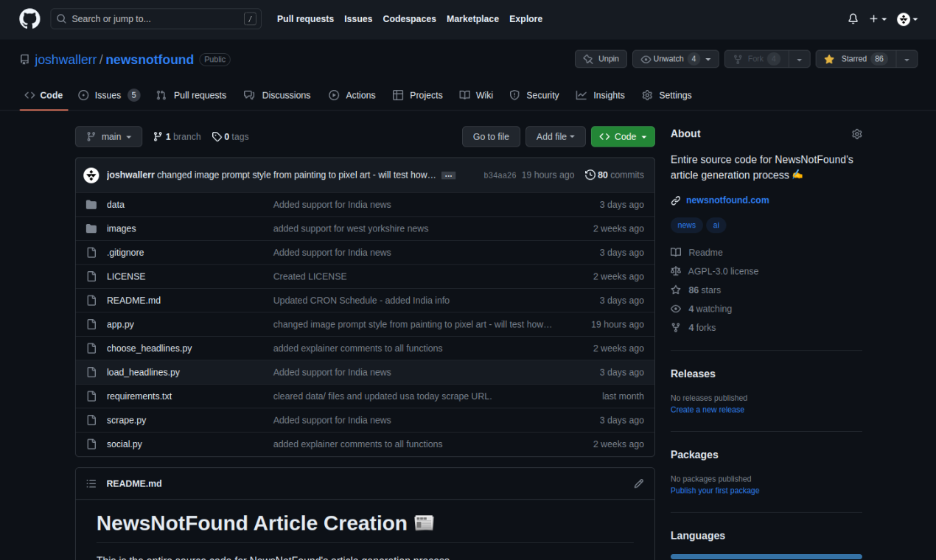
Task: Select the 'ai' topic tag
Action: pyautogui.click(x=716, y=225)
